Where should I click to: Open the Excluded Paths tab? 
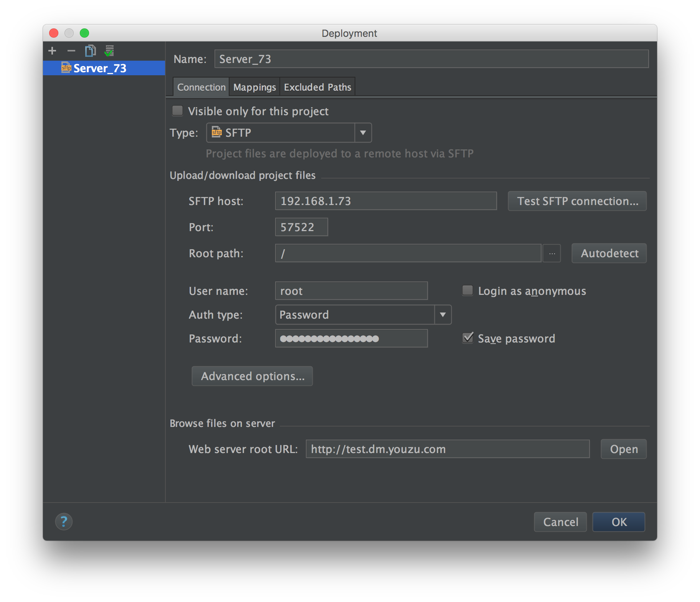point(317,87)
